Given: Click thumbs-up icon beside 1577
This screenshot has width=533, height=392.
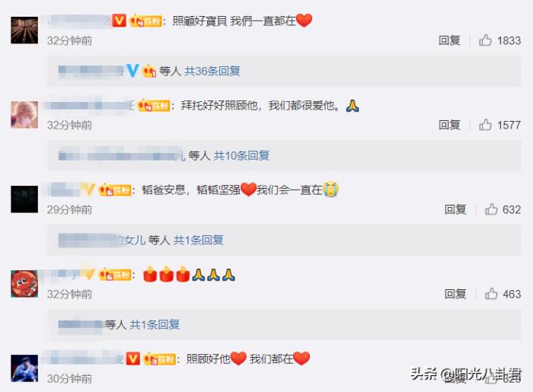Looking at the screenshot, I should (485, 125).
